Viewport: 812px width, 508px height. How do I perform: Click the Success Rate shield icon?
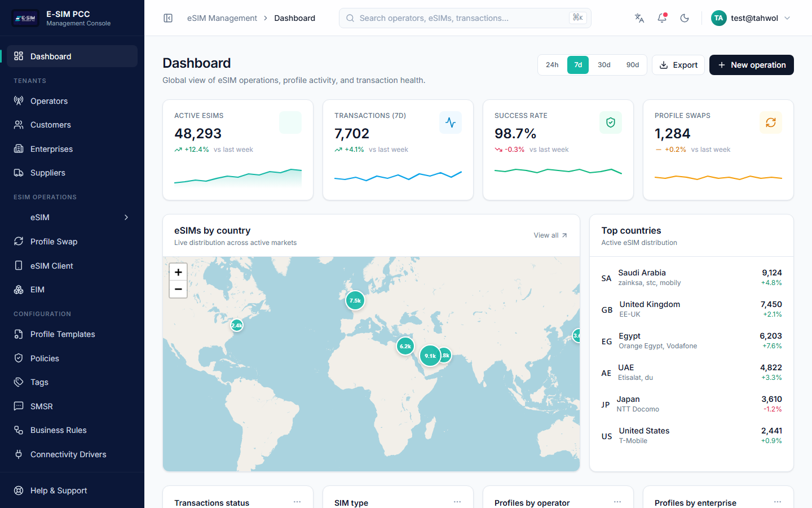pos(610,122)
